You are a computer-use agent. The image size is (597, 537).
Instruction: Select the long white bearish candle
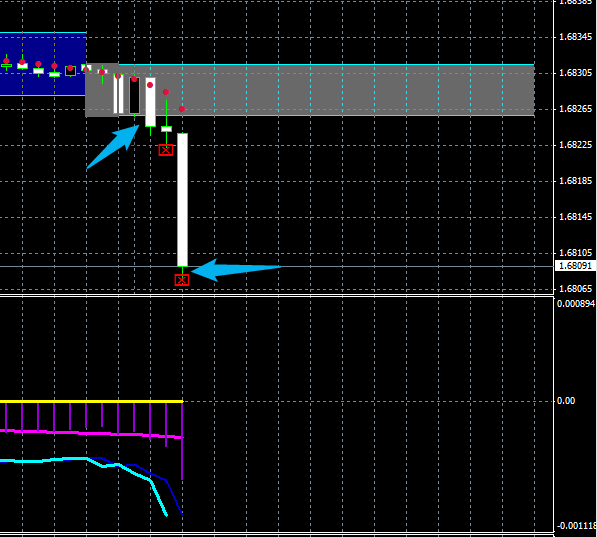182,200
